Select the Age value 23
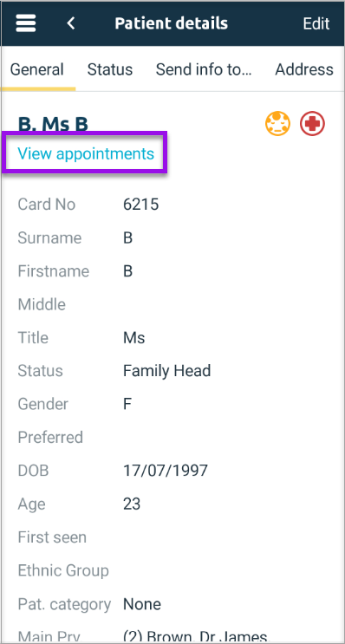The image size is (345, 644). (132, 504)
